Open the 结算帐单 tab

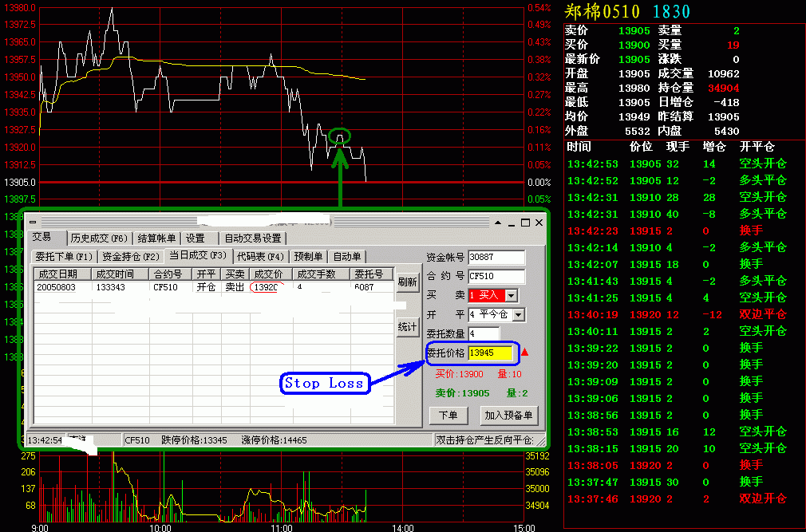pyautogui.click(x=156, y=238)
